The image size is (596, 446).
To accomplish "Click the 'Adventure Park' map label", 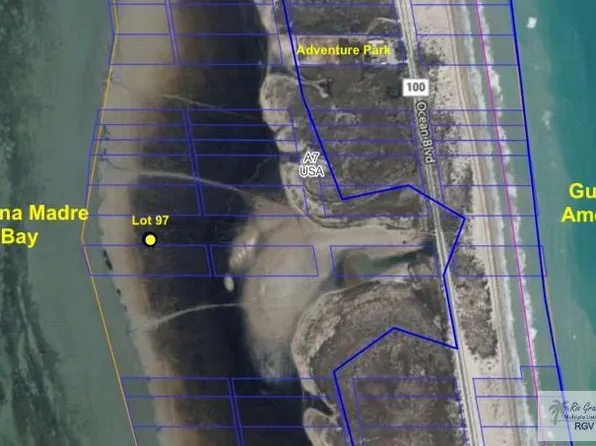I will pyautogui.click(x=344, y=50).
